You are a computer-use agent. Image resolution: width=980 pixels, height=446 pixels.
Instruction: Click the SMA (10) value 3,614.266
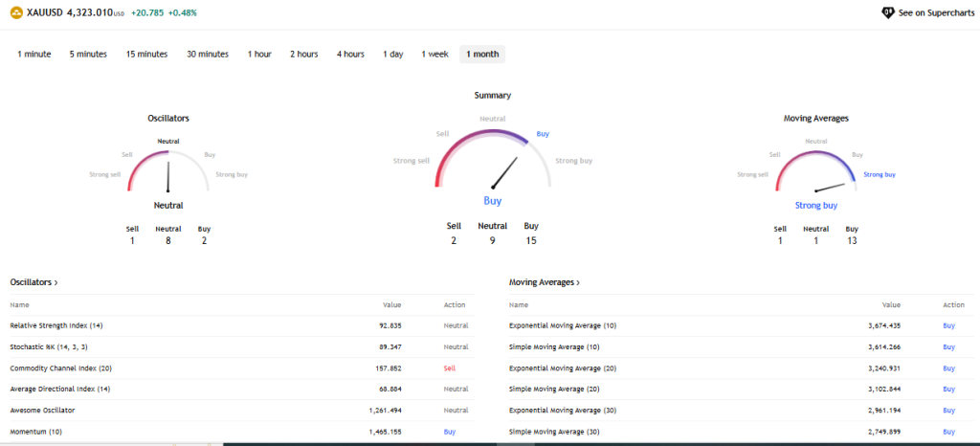pyautogui.click(x=884, y=346)
